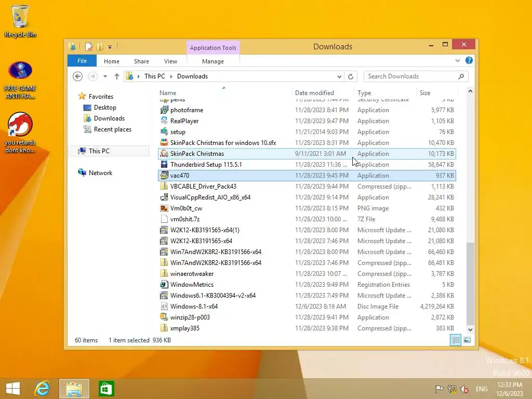Click the scrollbar up arrow
The width and height of the screenshot is (532, 399).
coord(470,91)
